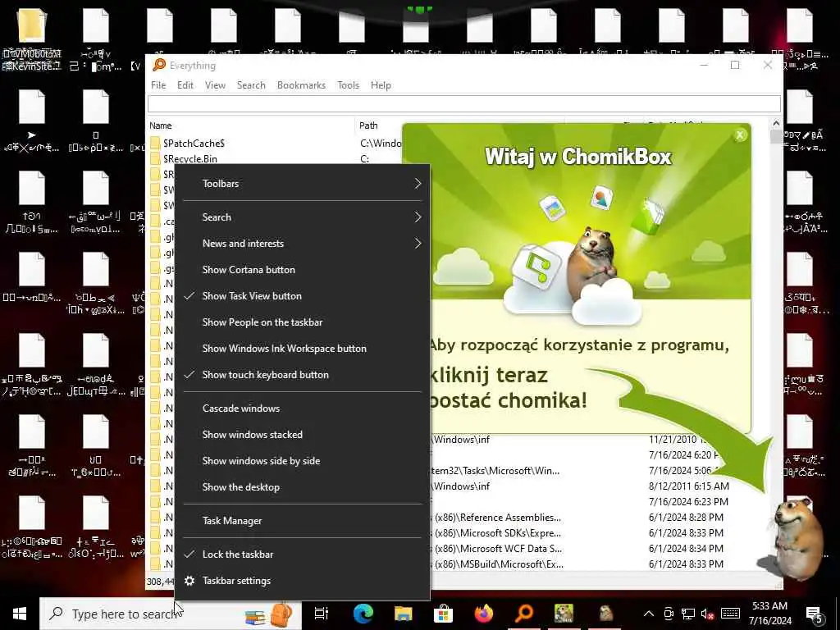Open the Windows Start menu

[x=20, y=614]
